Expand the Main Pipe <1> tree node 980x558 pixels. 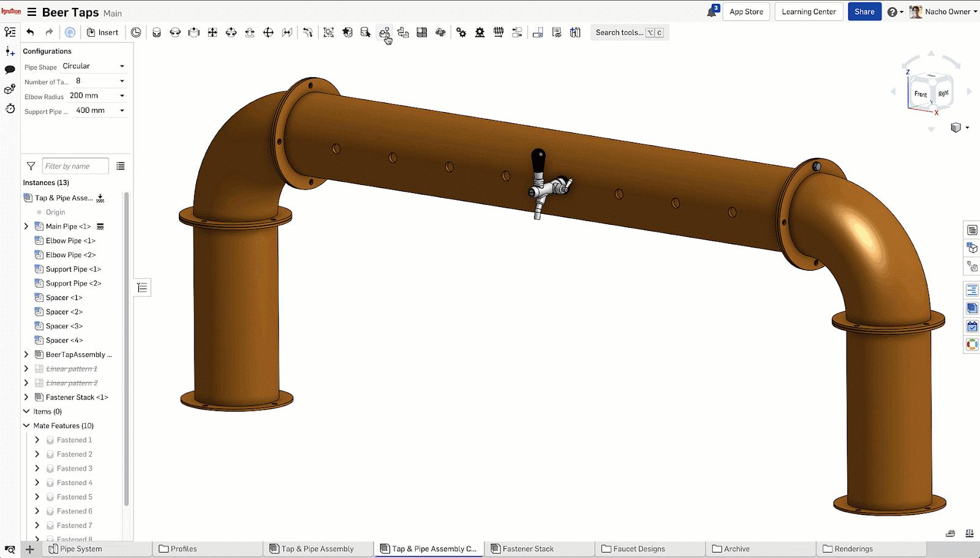[x=26, y=226]
